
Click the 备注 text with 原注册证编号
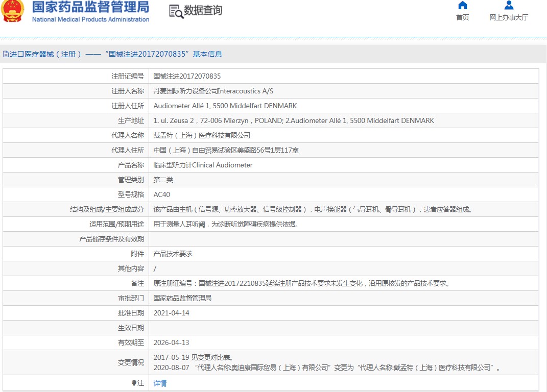[301, 284]
